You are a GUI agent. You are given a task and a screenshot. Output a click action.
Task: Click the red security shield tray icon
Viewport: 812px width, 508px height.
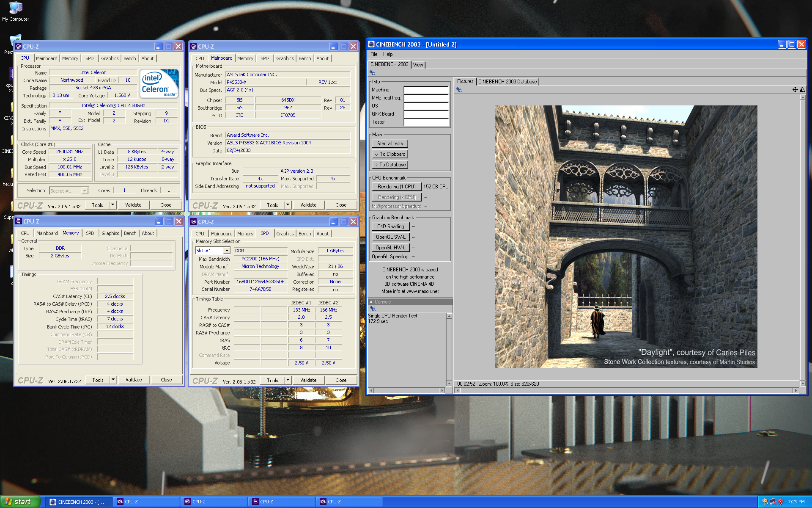click(x=780, y=502)
